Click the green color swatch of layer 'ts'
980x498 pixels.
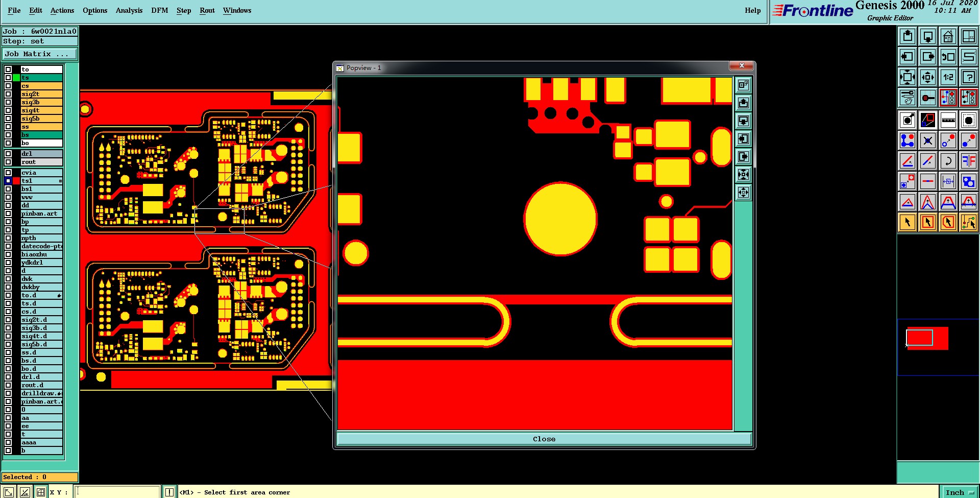pos(16,78)
